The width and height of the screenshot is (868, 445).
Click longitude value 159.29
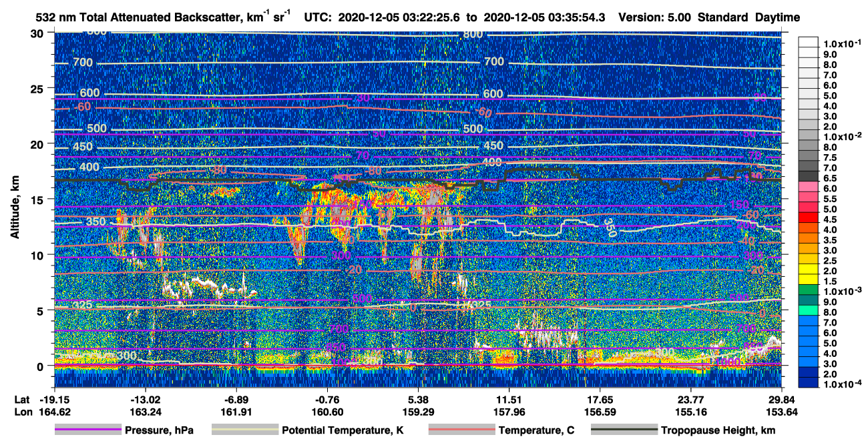tap(418, 412)
